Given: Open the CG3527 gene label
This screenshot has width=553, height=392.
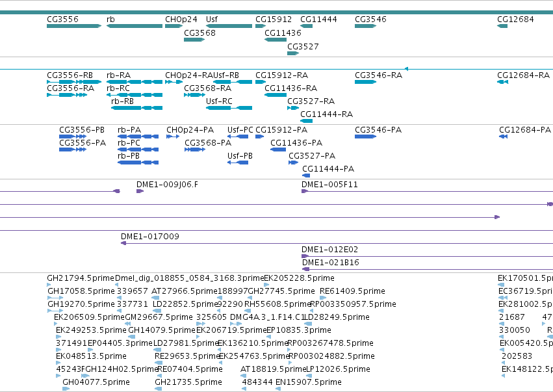Looking at the screenshot, I should click(303, 47).
